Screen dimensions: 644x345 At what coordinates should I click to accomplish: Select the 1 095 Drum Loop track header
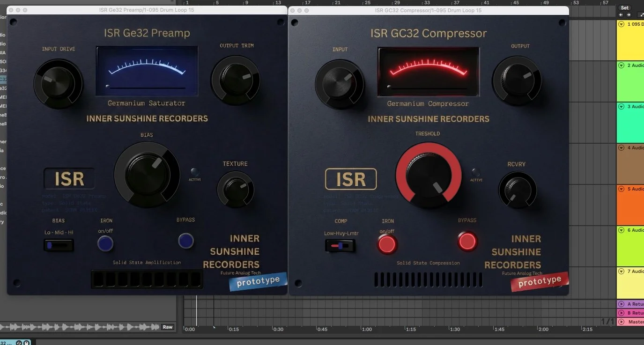pyautogui.click(x=630, y=40)
